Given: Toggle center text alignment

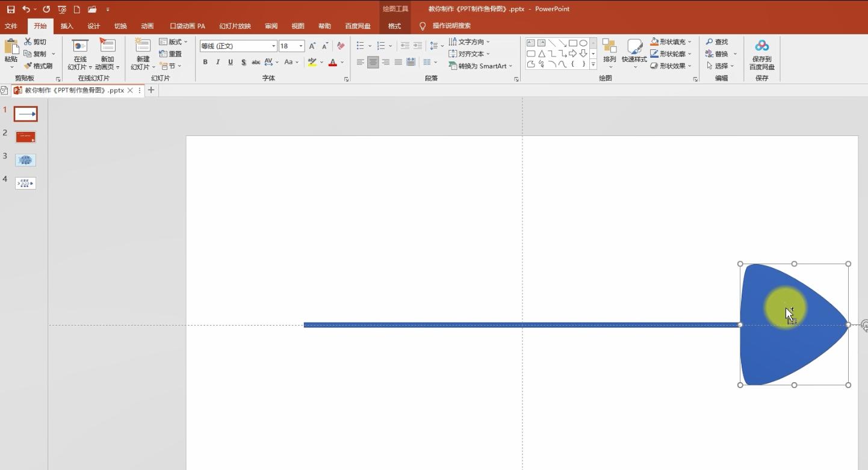Looking at the screenshot, I should 373,62.
